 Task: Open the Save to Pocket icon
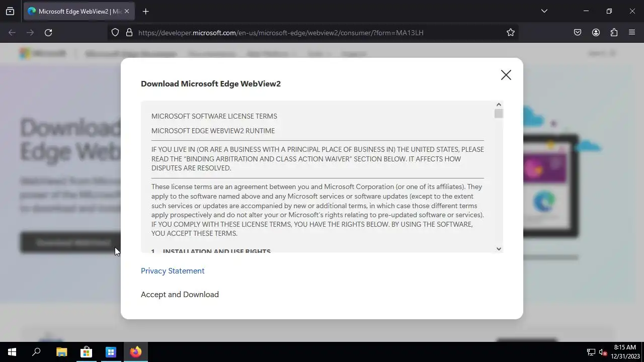[578, 33]
